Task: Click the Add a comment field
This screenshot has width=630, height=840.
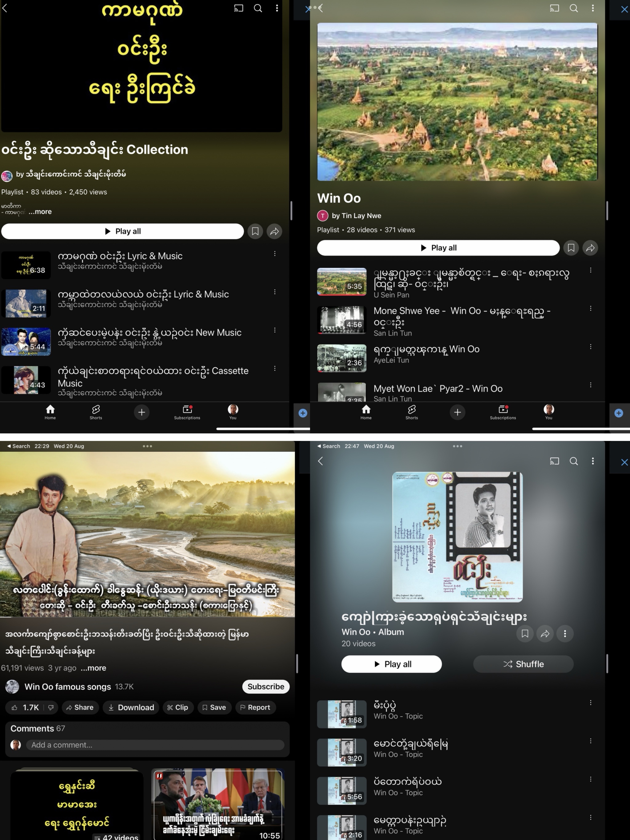Action: click(x=155, y=745)
